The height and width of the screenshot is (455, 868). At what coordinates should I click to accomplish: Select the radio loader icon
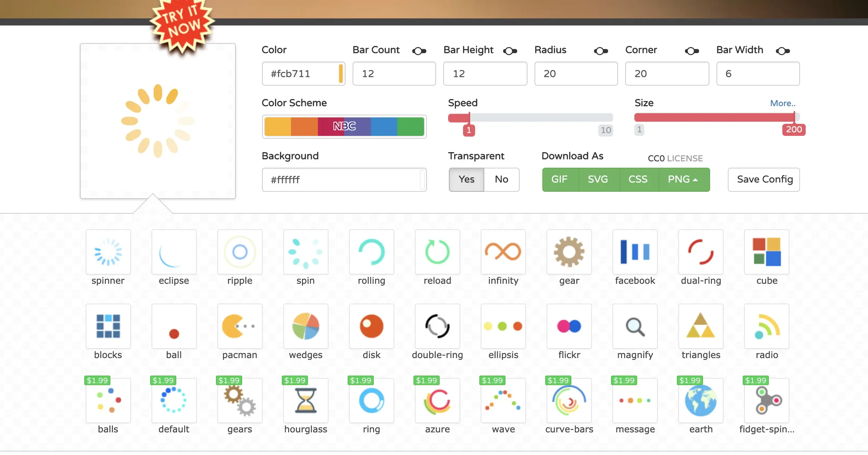[x=766, y=326]
